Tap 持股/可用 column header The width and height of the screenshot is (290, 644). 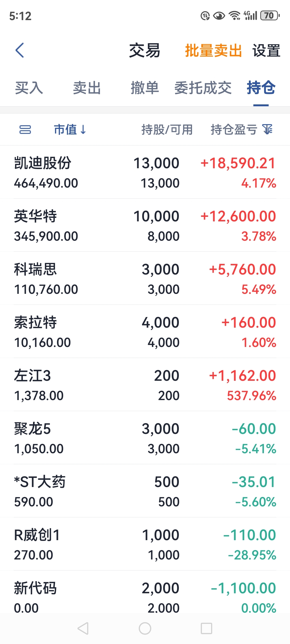[167, 130]
